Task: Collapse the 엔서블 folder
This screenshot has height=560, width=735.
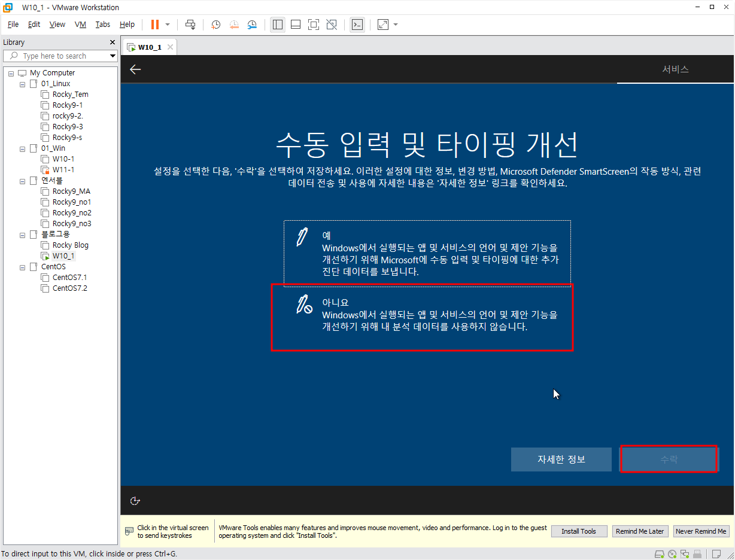Action: pos(22,181)
